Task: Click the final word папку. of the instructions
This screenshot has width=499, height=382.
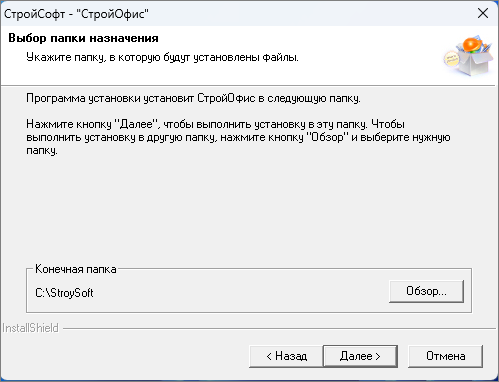Action: point(42,150)
